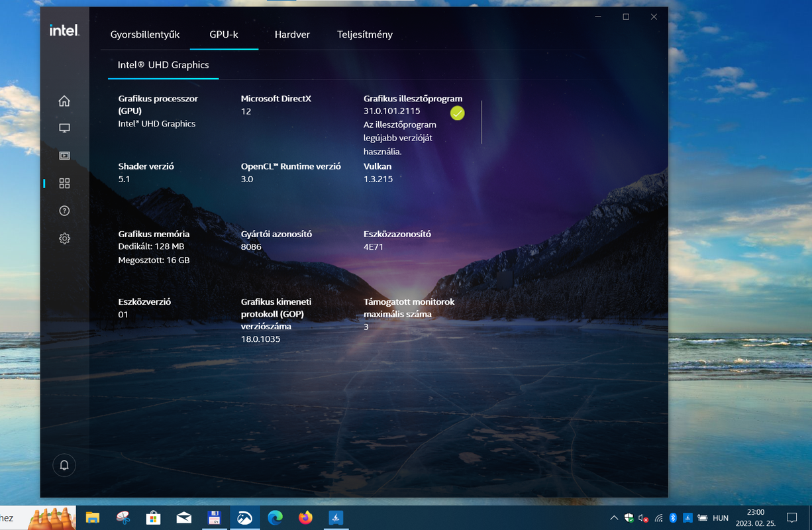
Task: Maximize the Intel Graphics Command Center window
Action: 626,17
